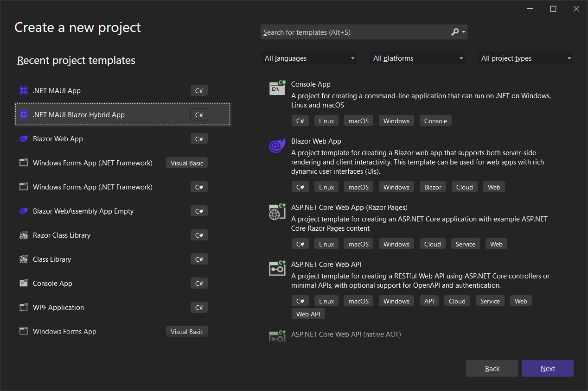Image resolution: width=588 pixels, height=391 pixels.
Task: Open the All project types dropdown
Action: point(525,58)
